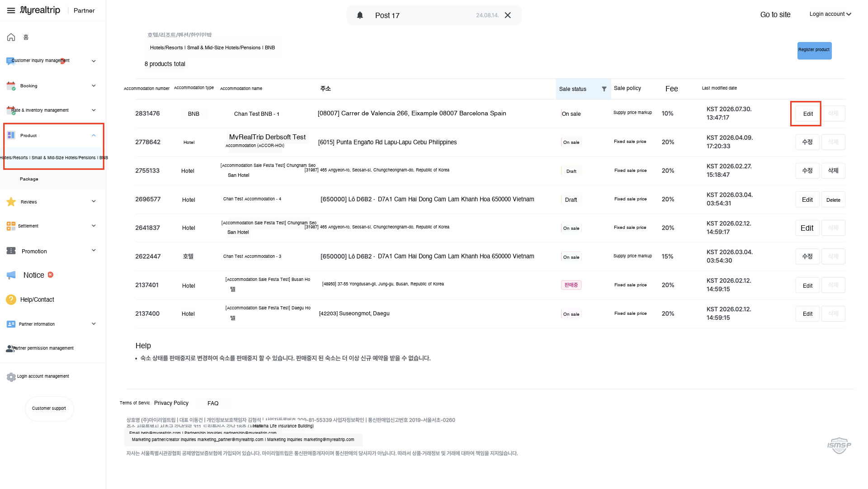The image size is (868, 489).
Task: Click the Product sidebar icon
Action: [x=11, y=135]
